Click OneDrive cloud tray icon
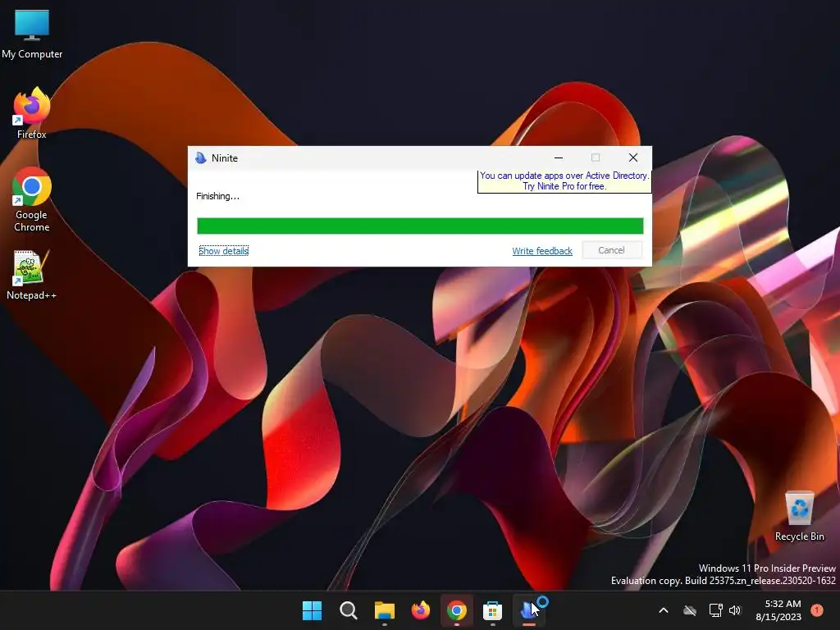The width and height of the screenshot is (840, 630). coord(690,610)
